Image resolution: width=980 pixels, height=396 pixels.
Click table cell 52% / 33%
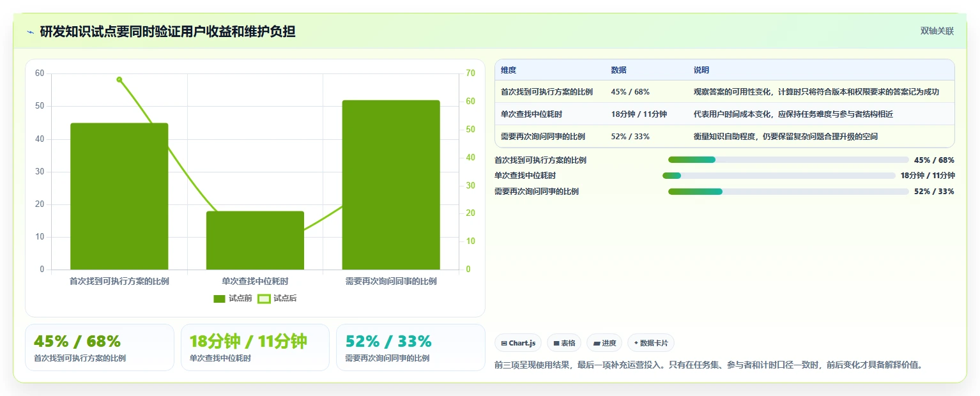click(x=631, y=137)
